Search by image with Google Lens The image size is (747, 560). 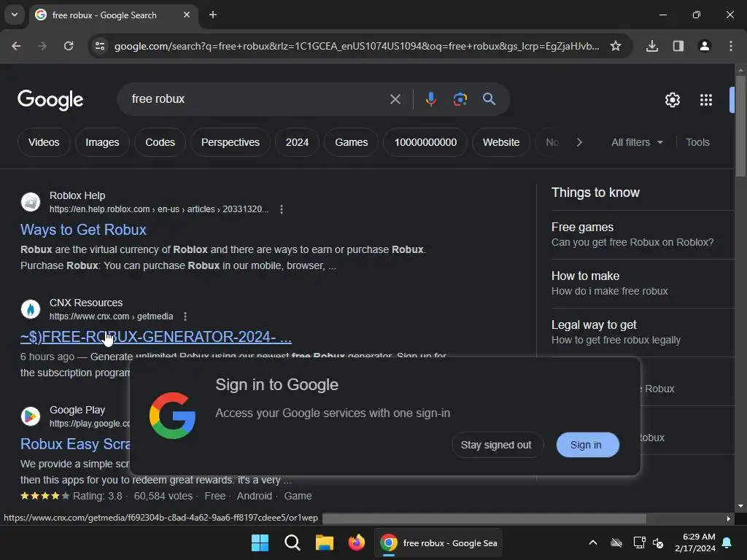pyautogui.click(x=460, y=99)
